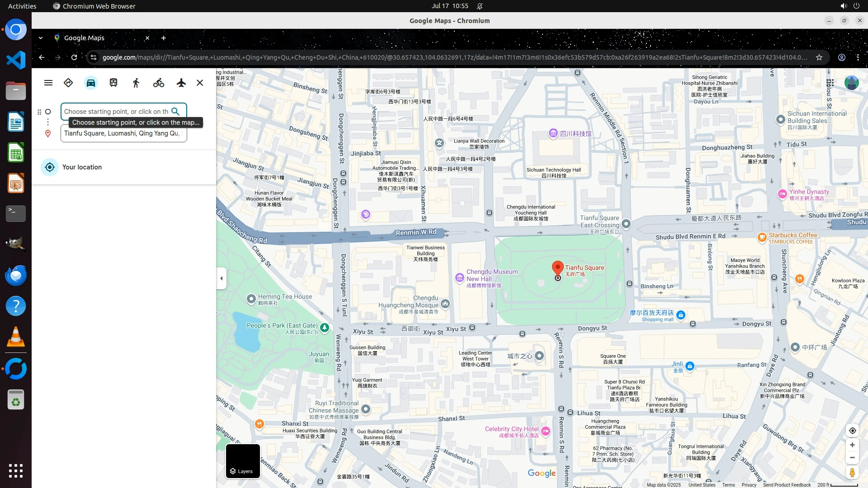Select the Walking travel mode icon
The height and width of the screenshot is (488, 868).
coord(136,83)
